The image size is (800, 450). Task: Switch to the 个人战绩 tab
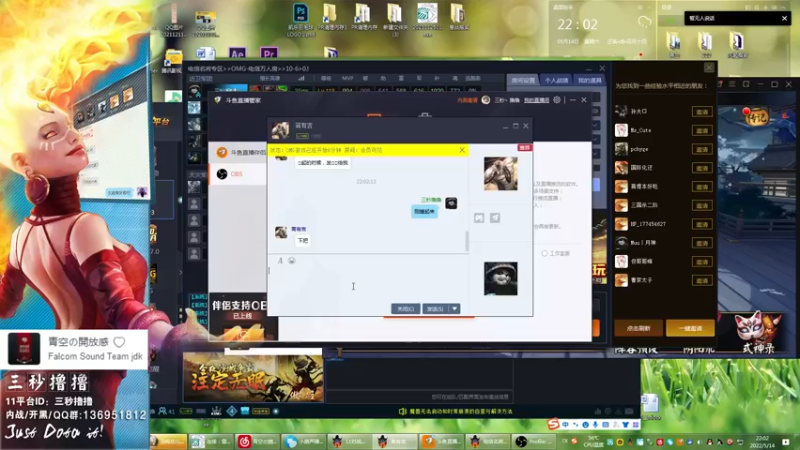click(x=556, y=80)
